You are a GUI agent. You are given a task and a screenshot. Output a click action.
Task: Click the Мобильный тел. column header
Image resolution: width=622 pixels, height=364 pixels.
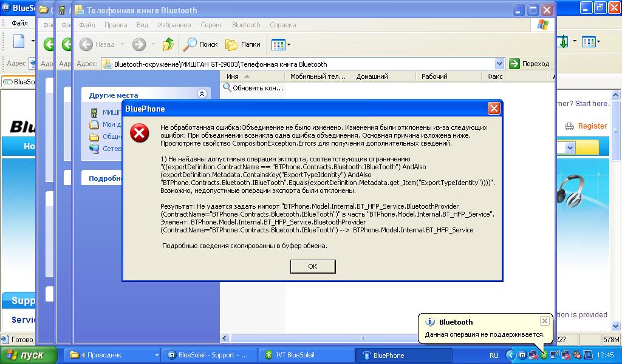[x=318, y=76]
